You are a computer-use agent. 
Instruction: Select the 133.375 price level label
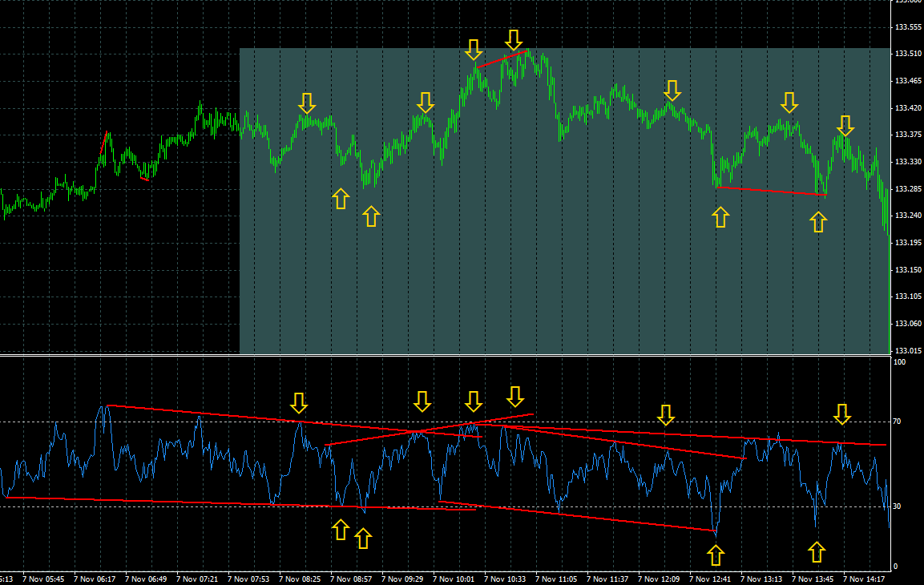point(908,135)
